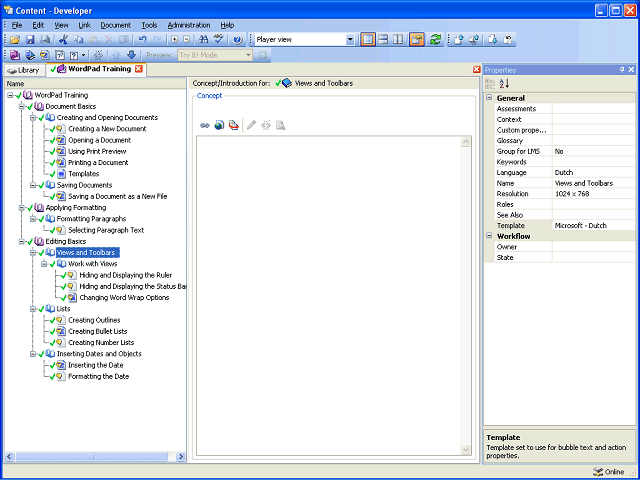This screenshot has height=480, width=640.
Task: Click the Expand all outline icon
Action: (x=175, y=40)
